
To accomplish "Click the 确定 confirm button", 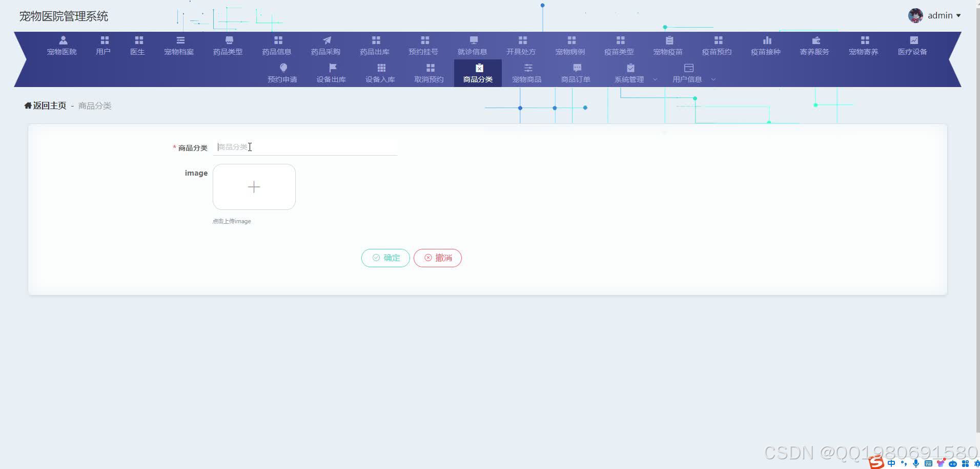I will pyautogui.click(x=385, y=258).
